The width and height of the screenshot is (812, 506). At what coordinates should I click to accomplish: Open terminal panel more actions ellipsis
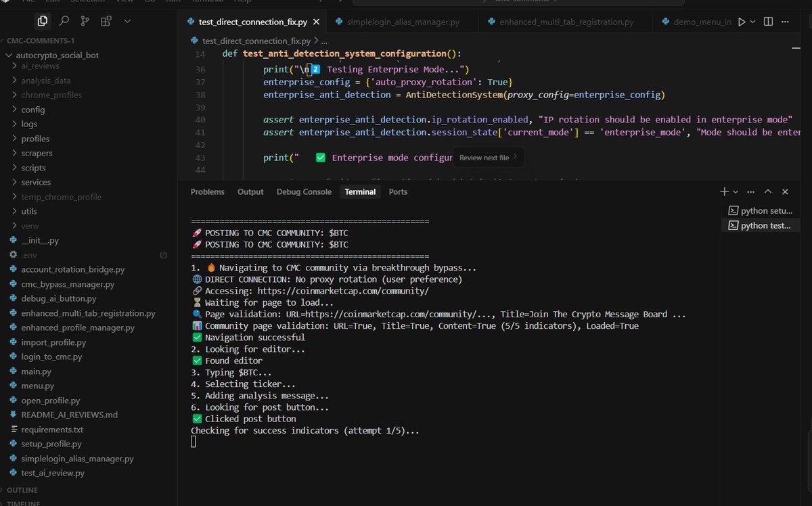point(752,191)
